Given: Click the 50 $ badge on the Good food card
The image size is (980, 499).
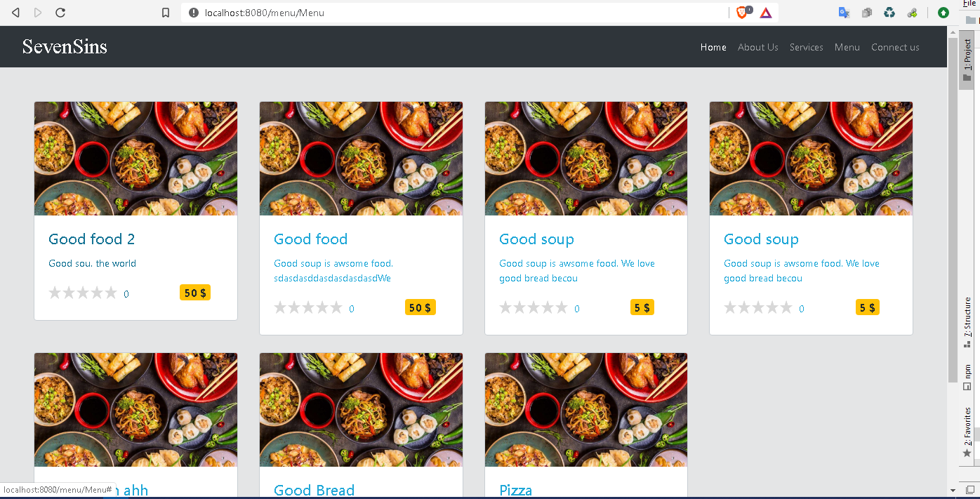Looking at the screenshot, I should coord(421,307).
